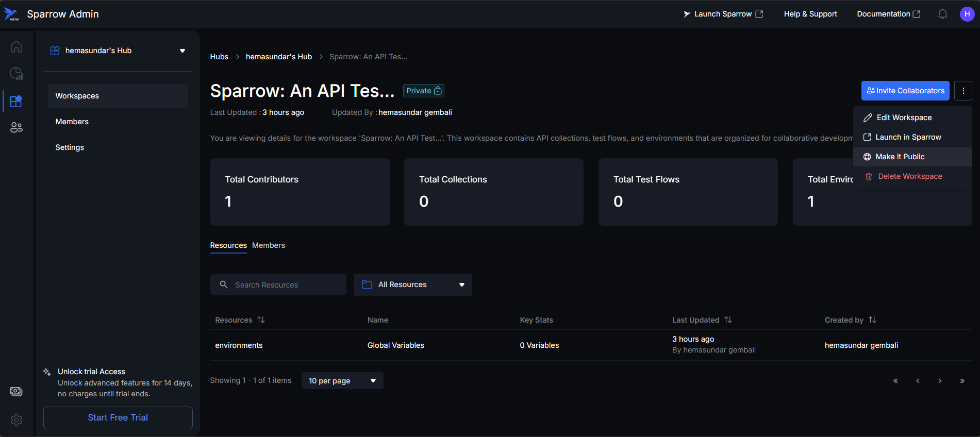Sort by the Last Updated column arrows
The height and width of the screenshot is (437, 980).
(x=728, y=320)
